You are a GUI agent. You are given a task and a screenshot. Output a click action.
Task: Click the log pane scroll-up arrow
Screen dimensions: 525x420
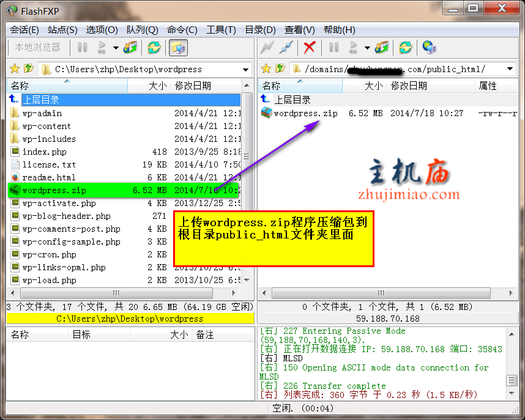pyautogui.click(x=512, y=334)
